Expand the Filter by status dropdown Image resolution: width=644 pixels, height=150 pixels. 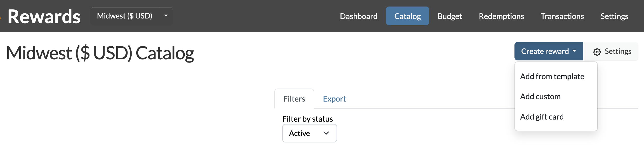point(310,133)
